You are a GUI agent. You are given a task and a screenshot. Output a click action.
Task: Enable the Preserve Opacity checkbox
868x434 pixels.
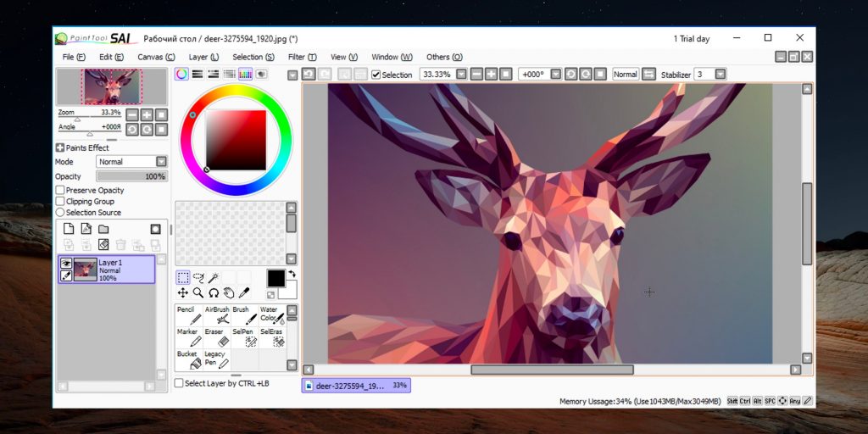(60, 191)
